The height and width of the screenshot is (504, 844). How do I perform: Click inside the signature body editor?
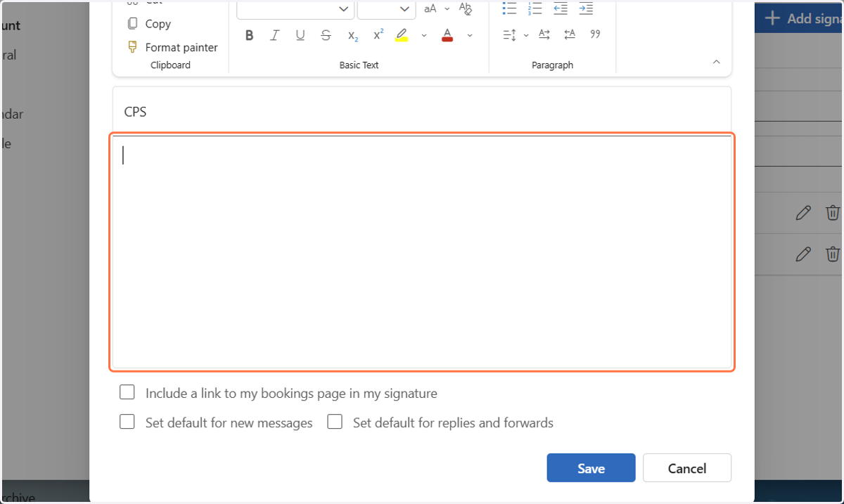coord(422,252)
